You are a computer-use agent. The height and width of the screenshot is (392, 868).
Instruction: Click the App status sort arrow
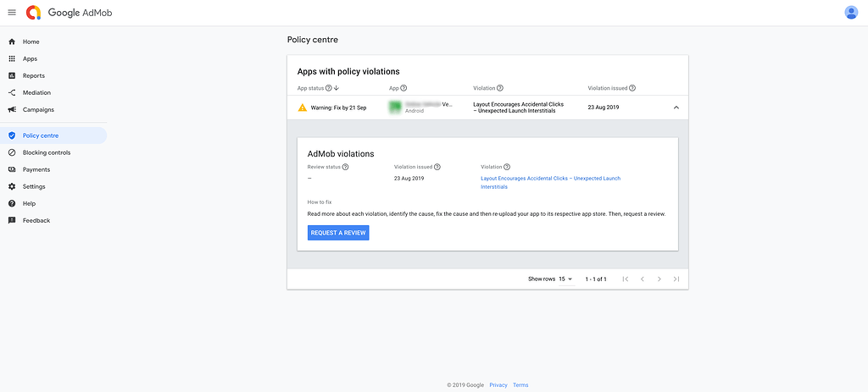pyautogui.click(x=336, y=88)
